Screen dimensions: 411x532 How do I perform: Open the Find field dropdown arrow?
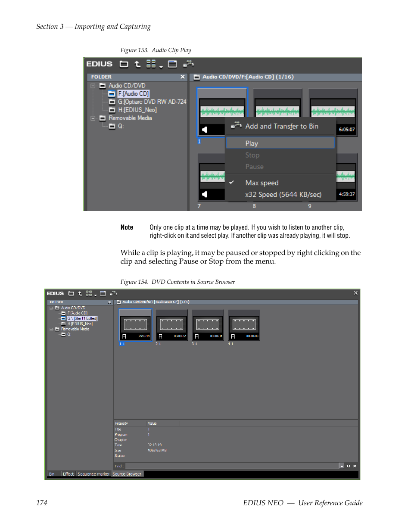[x=342, y=466]
